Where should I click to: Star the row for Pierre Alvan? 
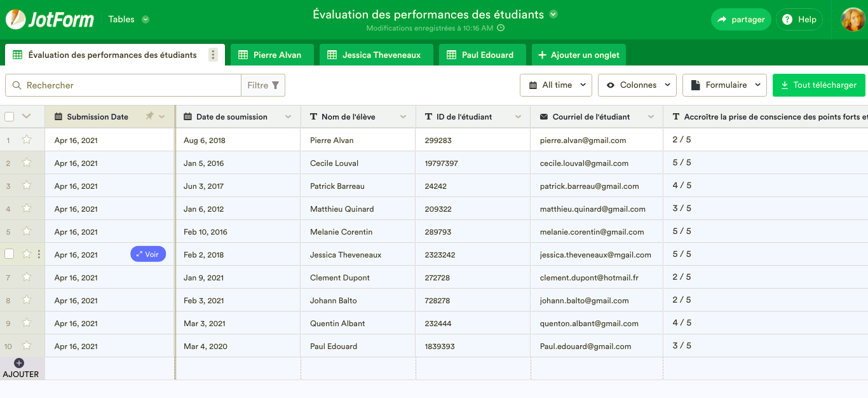pyautogui.click(x=27, y=140)
